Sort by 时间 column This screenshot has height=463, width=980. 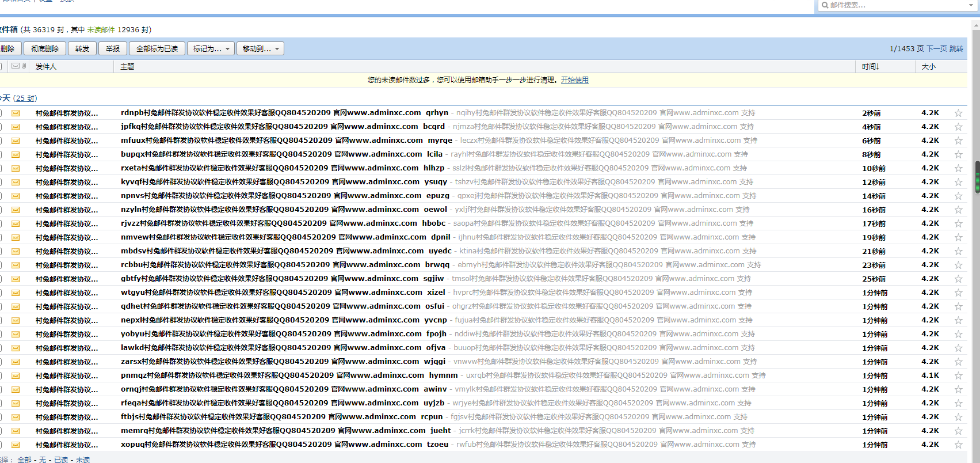[870, 67]
